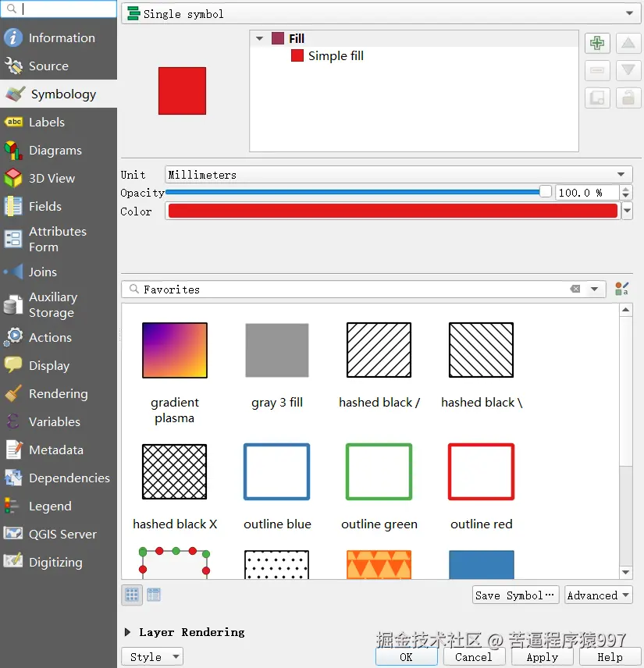
Task: Click the Apply button
Action: coord(543,657)
